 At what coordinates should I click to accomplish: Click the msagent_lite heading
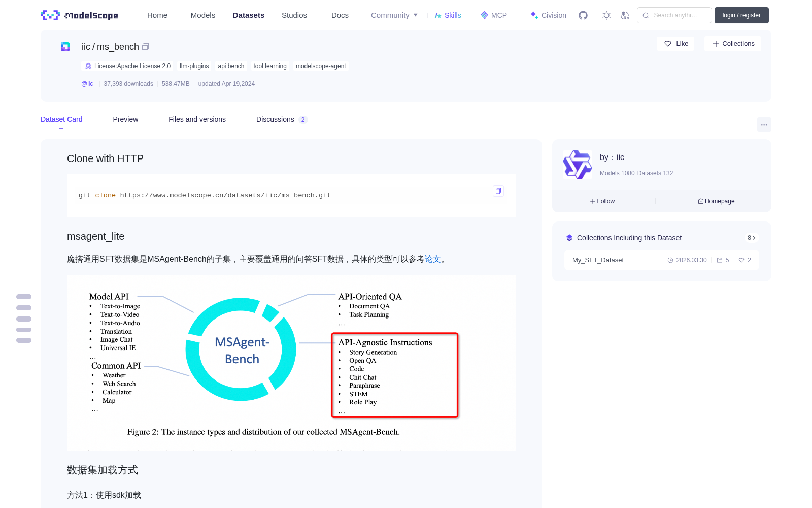point(95,236)
